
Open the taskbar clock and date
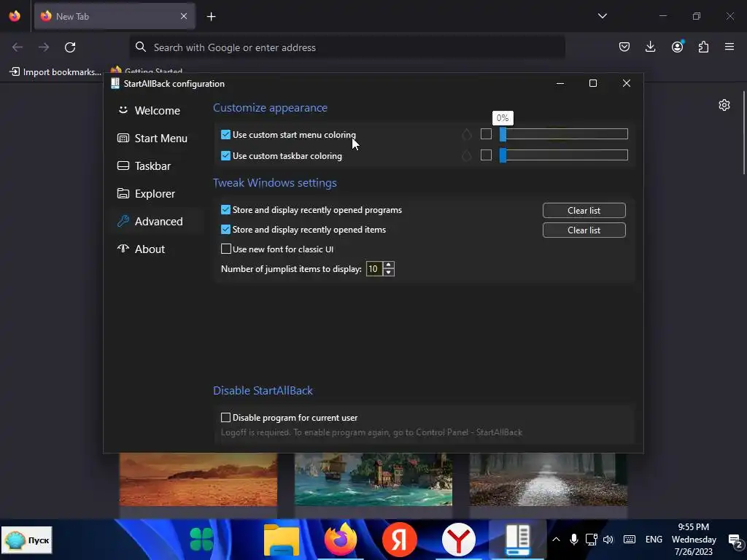(x=694, y=540)
